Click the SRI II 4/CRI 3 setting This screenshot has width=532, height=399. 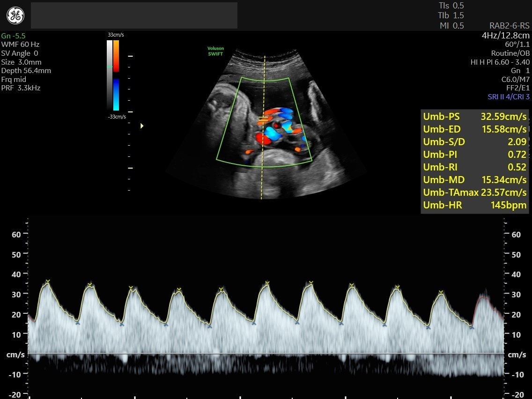tap(508, 97)
